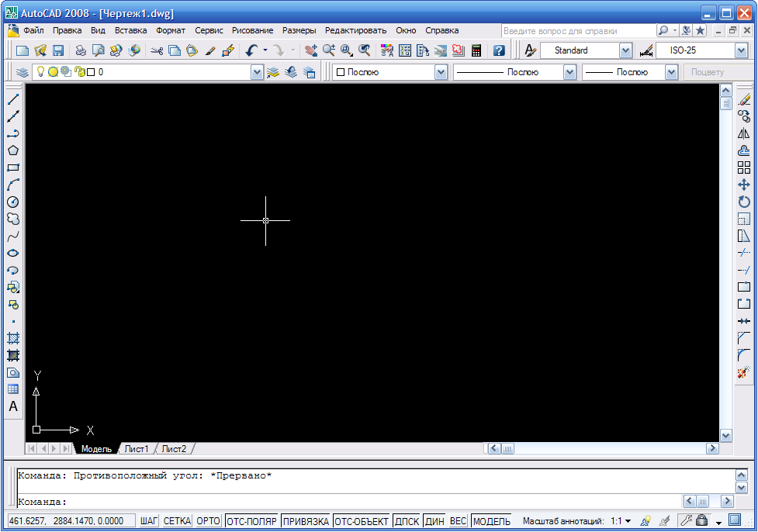758x532 pixels.
Task: Select the Table tool
Action: point(13,389)
